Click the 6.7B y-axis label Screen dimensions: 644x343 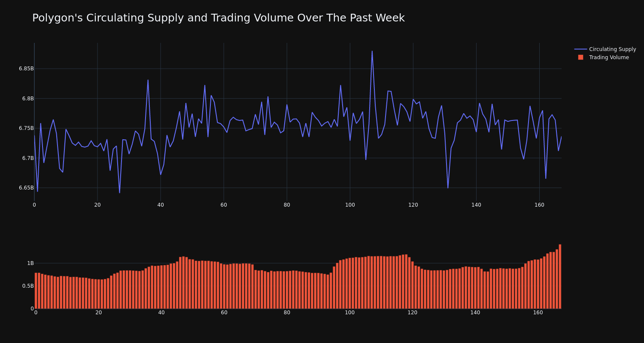click(27, 158)
